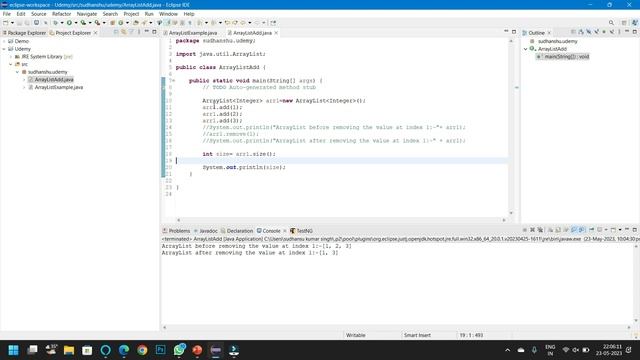
Task: Close the Project Explorer tab
Action: coord(96,33)
